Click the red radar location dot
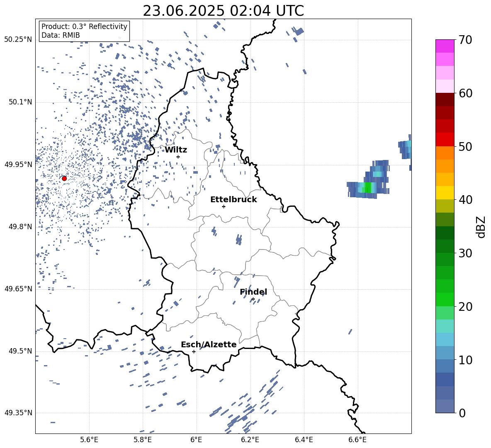 64,179
